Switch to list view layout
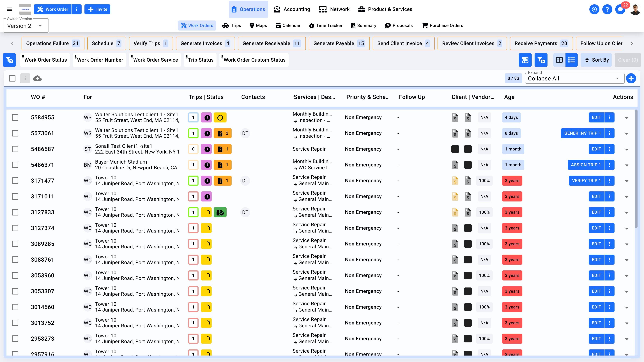 (x=572, y=60)
